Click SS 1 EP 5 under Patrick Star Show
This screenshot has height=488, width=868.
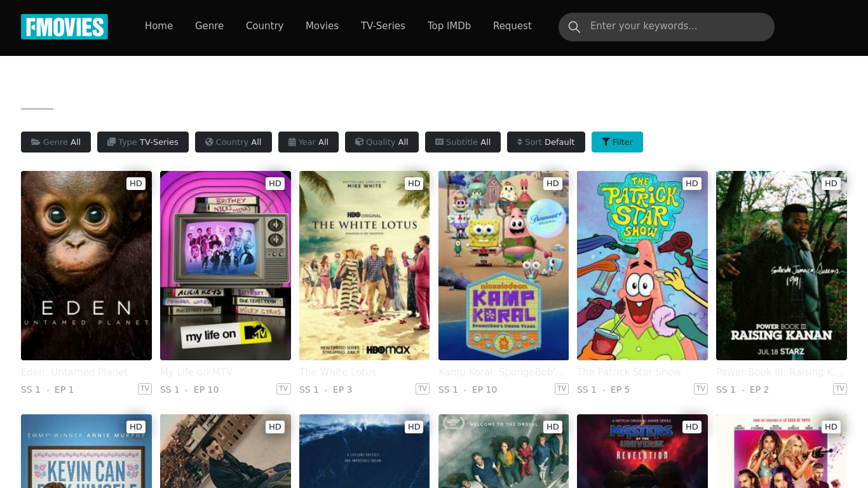(x=604, y=390)
